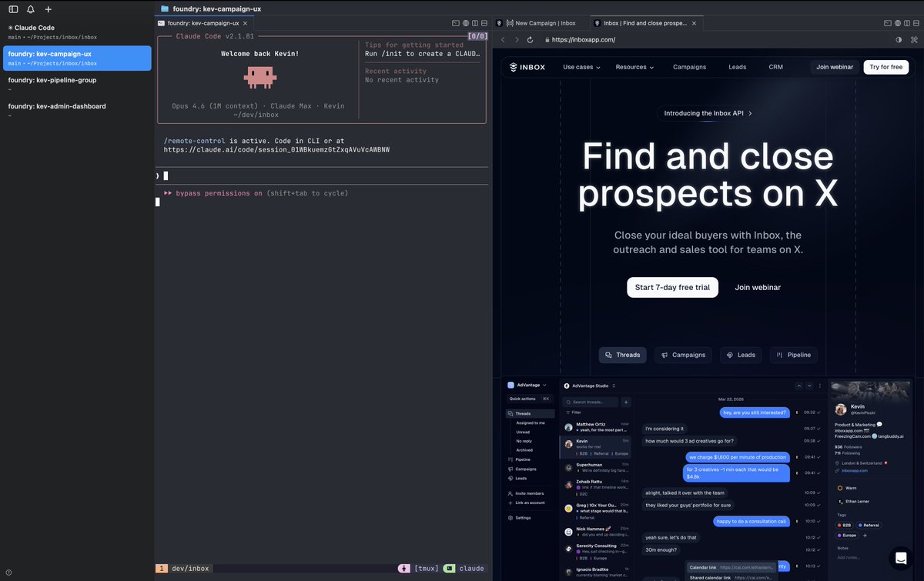Click the Claude Code terminal prompt line
924x581 pixels.
tap(321, 176)
